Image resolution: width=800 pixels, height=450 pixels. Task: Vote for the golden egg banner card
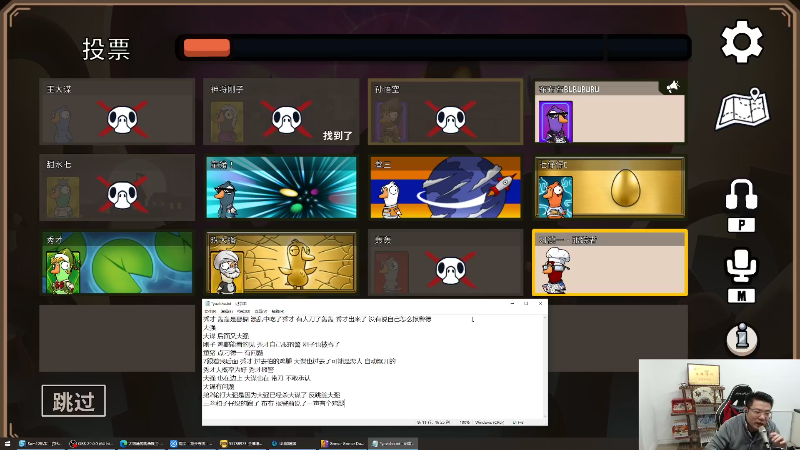610,187
